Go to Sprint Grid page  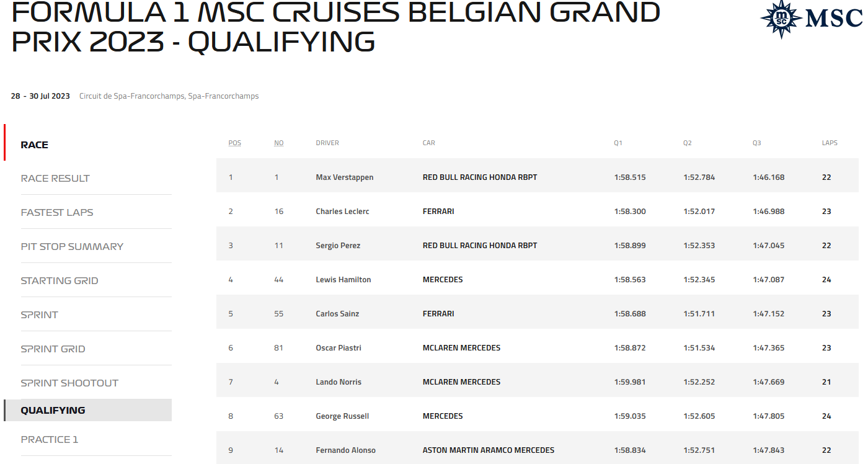point(53,349)
